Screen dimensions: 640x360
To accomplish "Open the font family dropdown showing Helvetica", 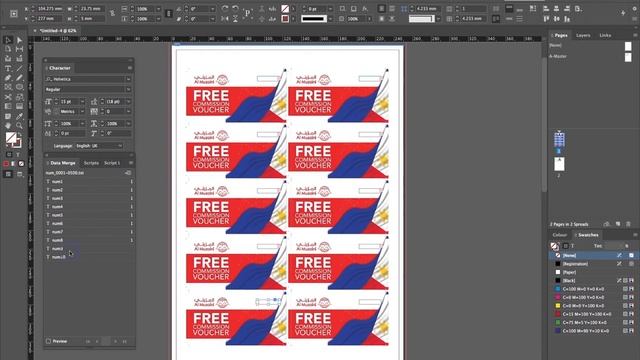I will coord(129,79).
